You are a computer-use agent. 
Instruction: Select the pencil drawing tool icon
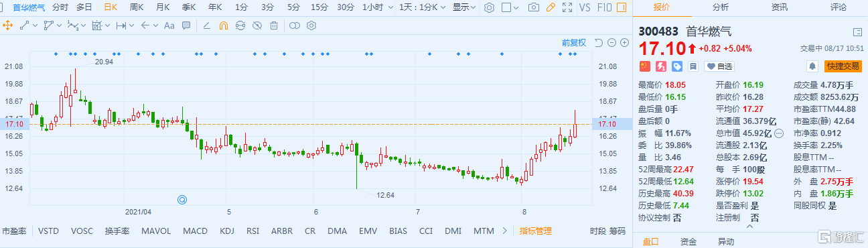pyautogui.click(x=551, y=7)
